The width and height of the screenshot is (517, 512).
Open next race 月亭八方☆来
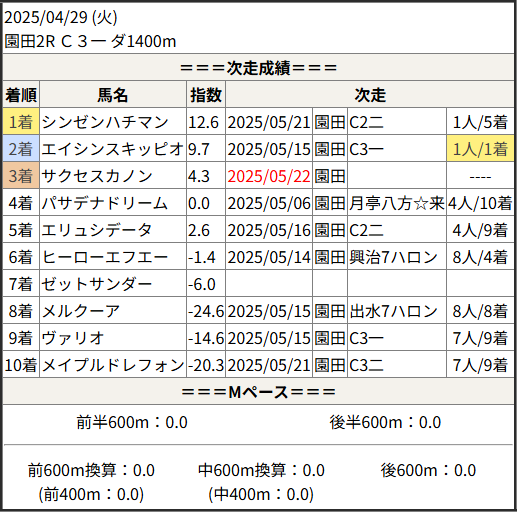397,203
